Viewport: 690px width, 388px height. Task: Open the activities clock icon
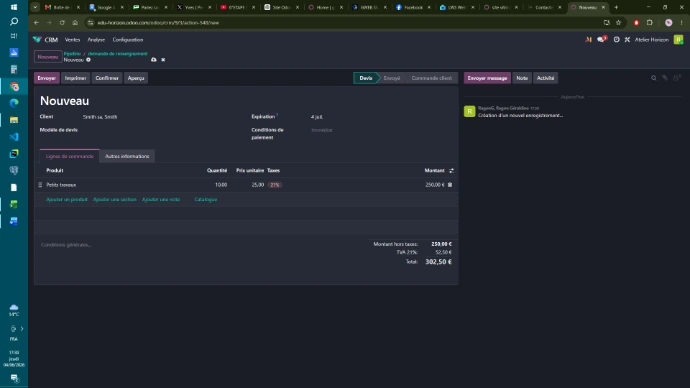[617, 40]
